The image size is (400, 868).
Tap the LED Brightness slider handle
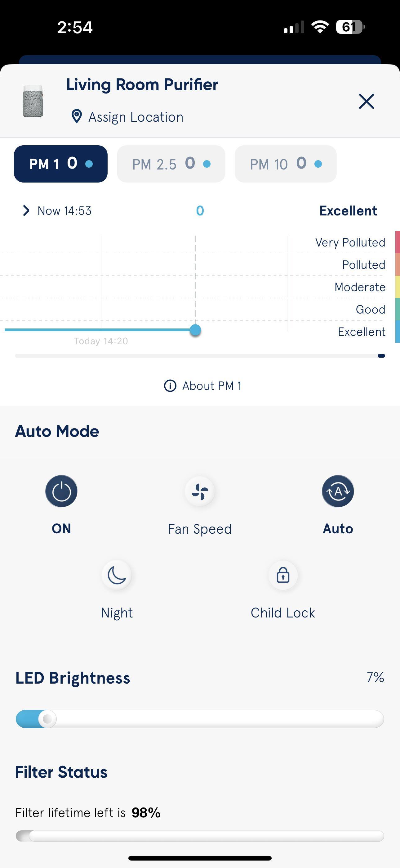[x=47, y=719]
